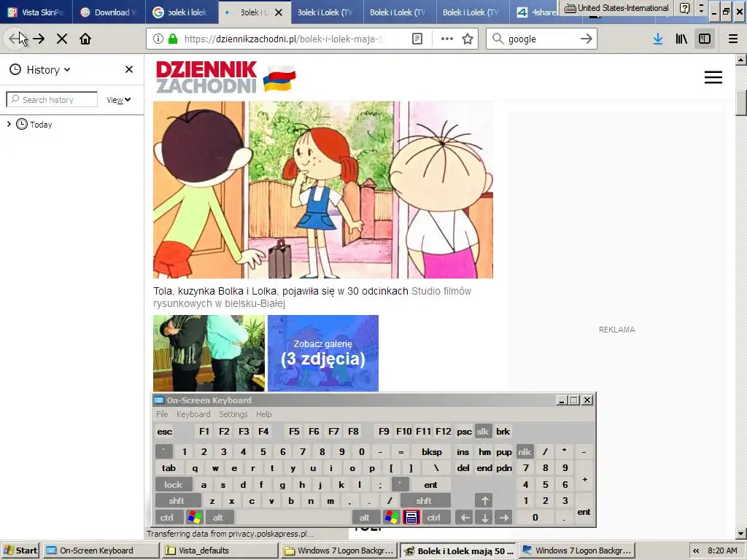747x560 pixels.
Task: Open File menu in On-Screen Keyboard
Action: pos(162,414)
